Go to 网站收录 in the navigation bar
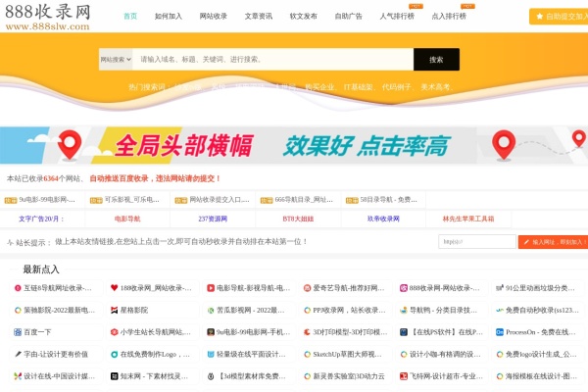Viewport: 588px width, 392px height. tap(213, 17)
